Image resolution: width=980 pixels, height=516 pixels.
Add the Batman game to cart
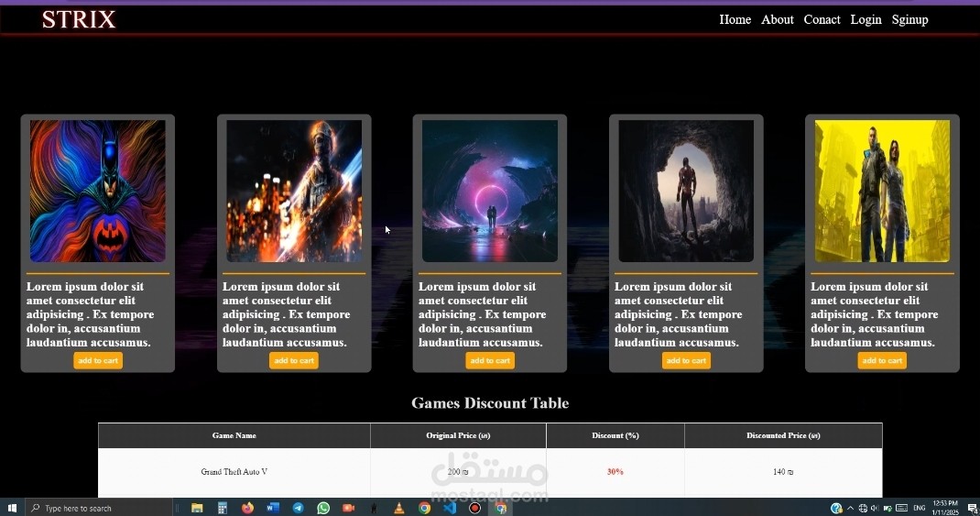click(98, 360)
